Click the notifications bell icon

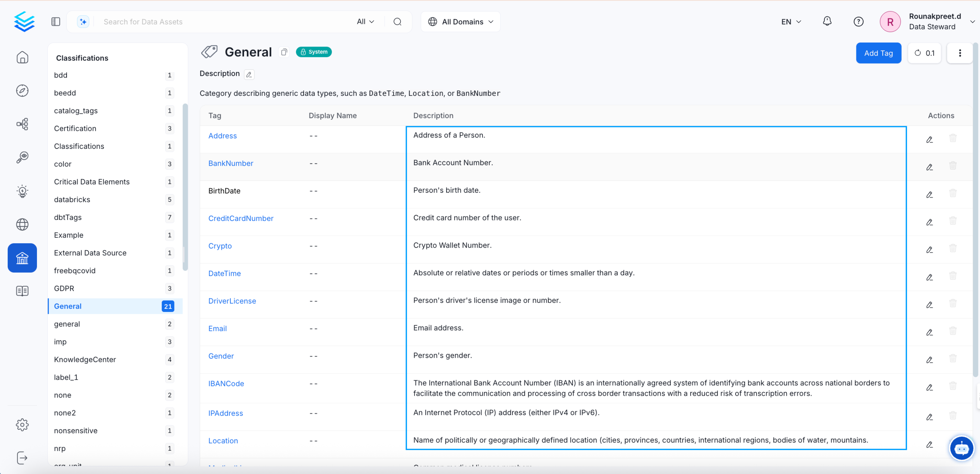click(827, 21)
